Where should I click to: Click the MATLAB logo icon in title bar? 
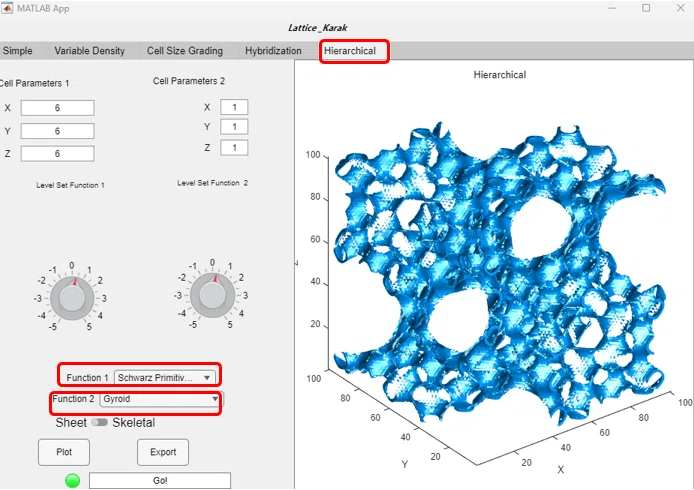(8, 8)
